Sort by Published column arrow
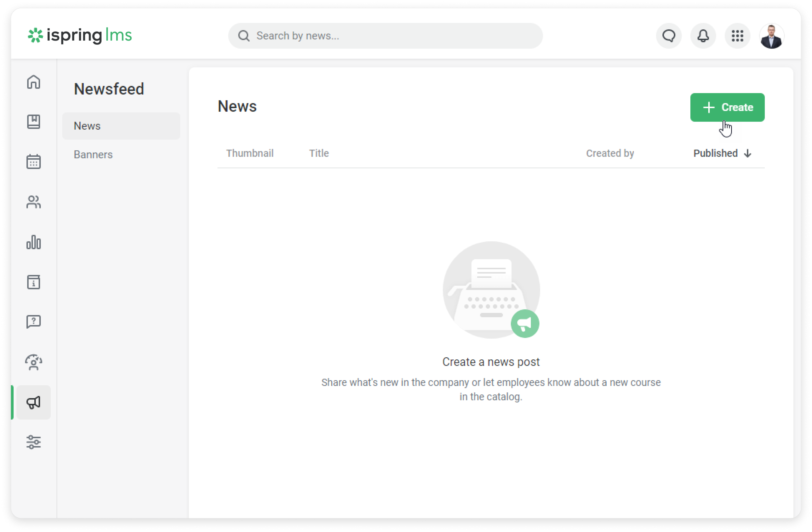812x532 pixels. point(747,153)
